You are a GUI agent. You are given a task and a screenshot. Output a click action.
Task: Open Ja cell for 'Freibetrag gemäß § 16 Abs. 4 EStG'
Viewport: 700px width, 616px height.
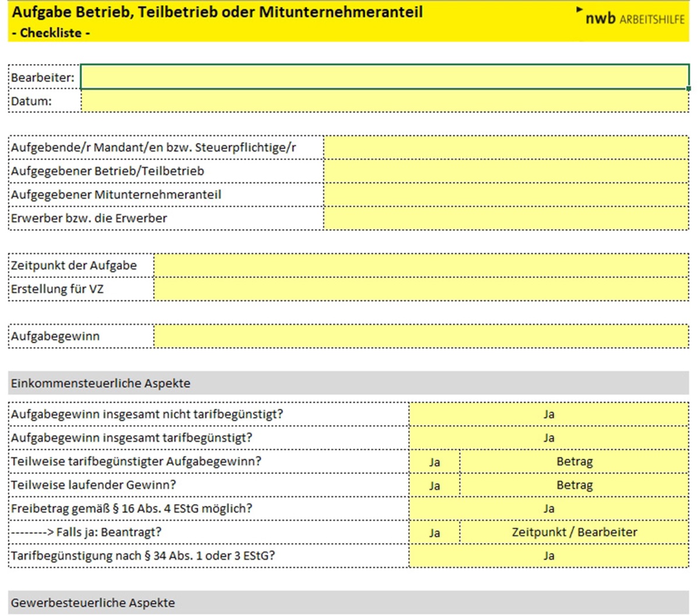click(x=548, y=509)
